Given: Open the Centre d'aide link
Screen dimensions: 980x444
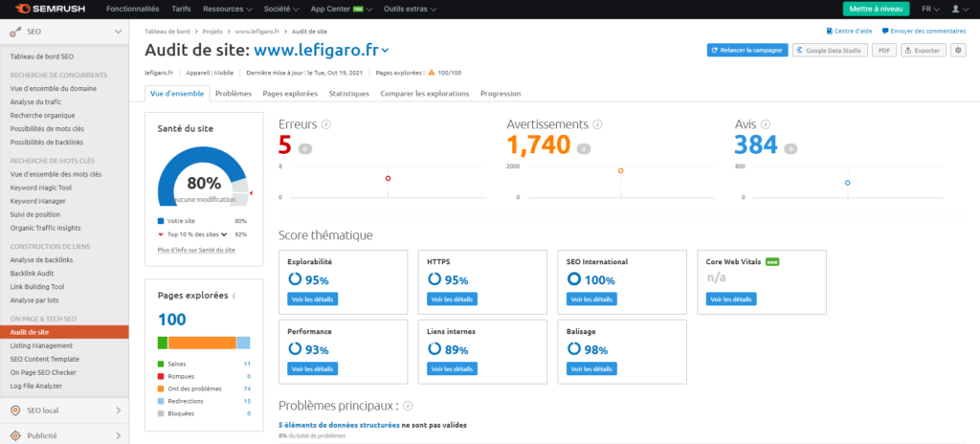Looking at the screenshot, I should point(850,31).
